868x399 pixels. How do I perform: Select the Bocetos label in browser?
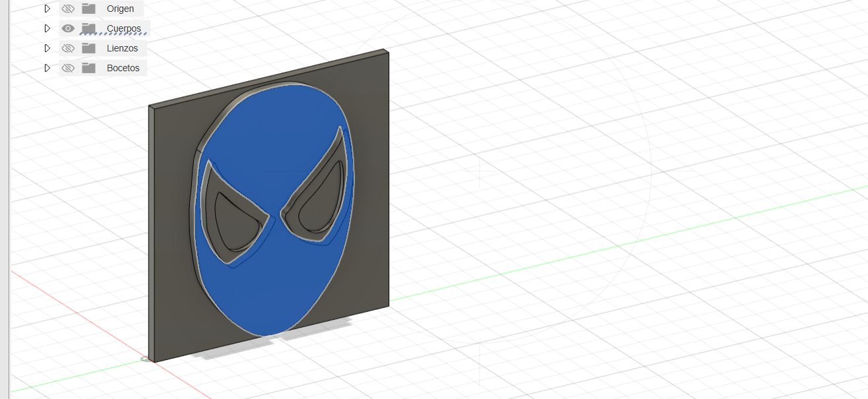pos(123,68)
